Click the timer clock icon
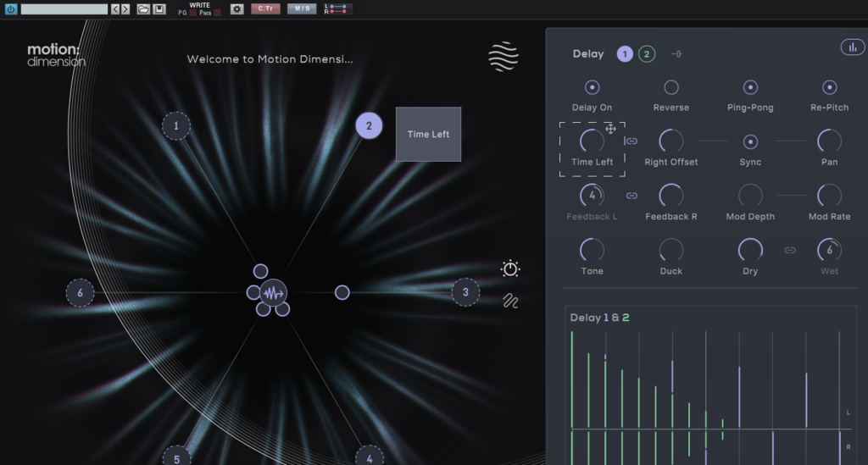 [509, 268]
